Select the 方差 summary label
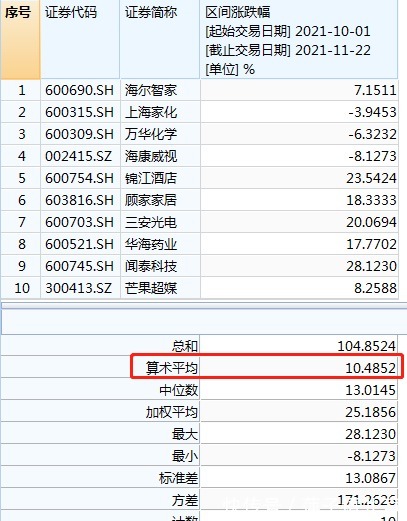The image size is (407, 521). (x=185, y=500)
